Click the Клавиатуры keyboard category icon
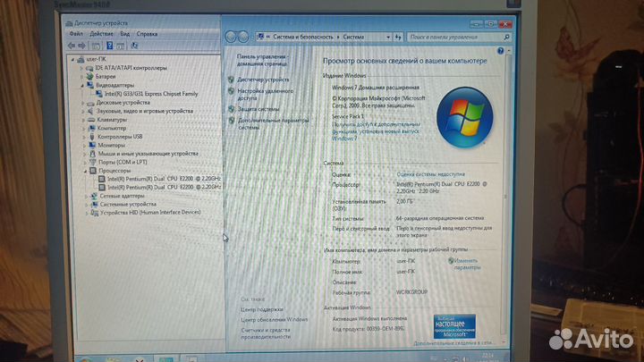Screen dimensions: 644x362 tap(90, 120)
